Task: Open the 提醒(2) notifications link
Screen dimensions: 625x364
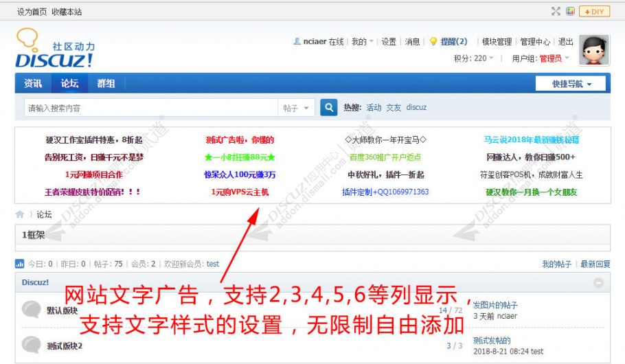Action: pyautogui.click(x=453, y=41)
